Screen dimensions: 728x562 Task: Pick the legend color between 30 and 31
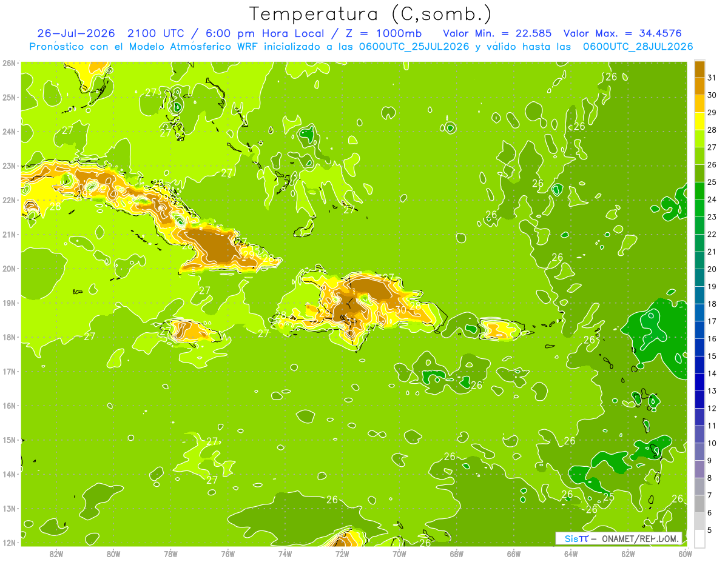[x=699, y=86]
